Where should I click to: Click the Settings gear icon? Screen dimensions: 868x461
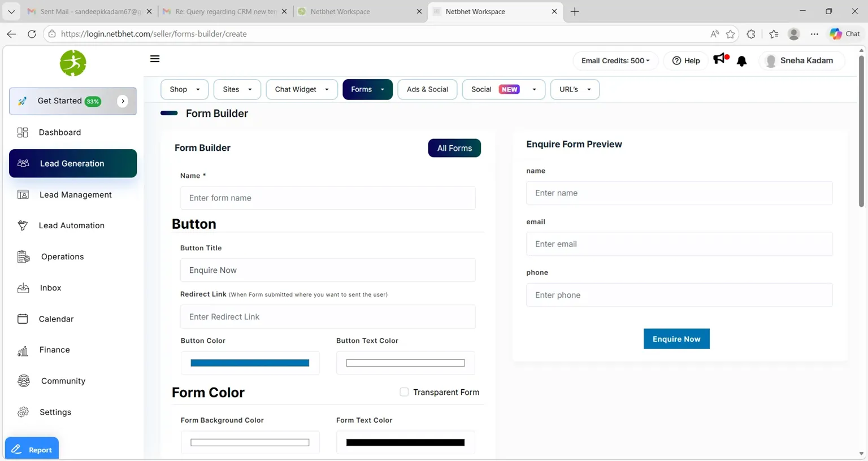(23, 412)
